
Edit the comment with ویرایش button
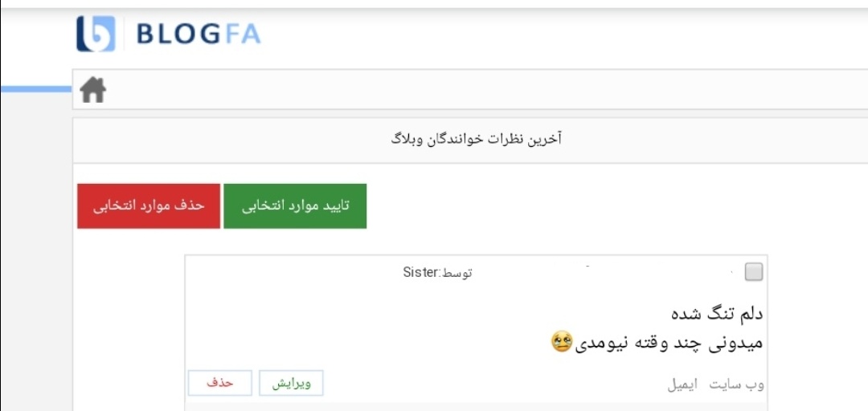[291, 384]
